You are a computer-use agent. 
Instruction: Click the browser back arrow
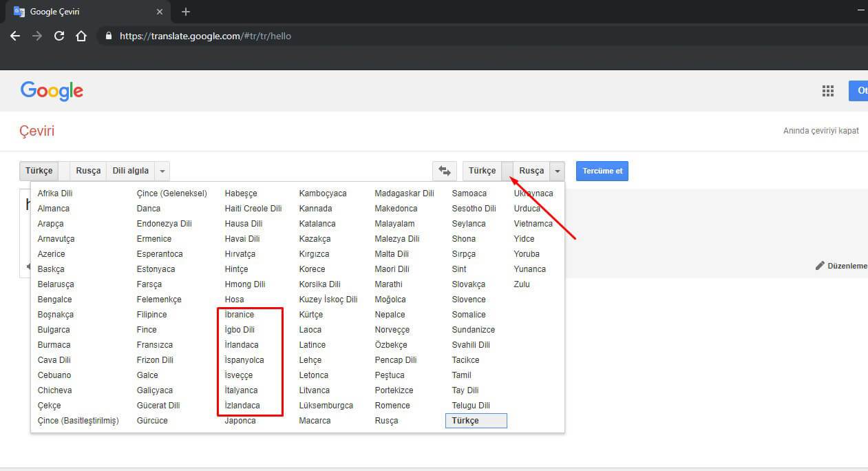pyautogui.click(x=15, y=36)
